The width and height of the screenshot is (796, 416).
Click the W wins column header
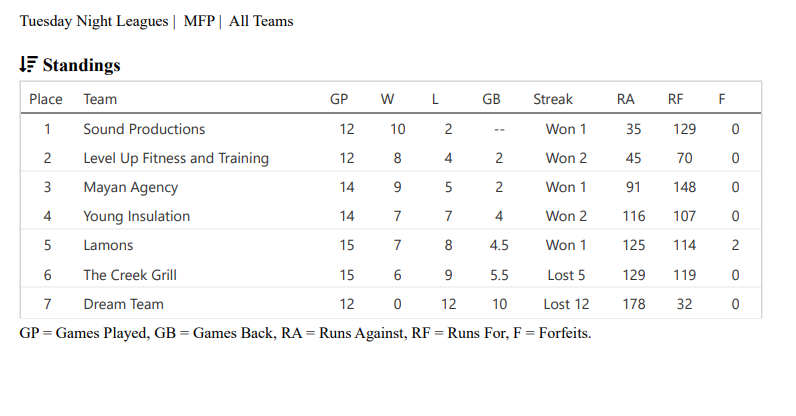click(x=387, y=99)
